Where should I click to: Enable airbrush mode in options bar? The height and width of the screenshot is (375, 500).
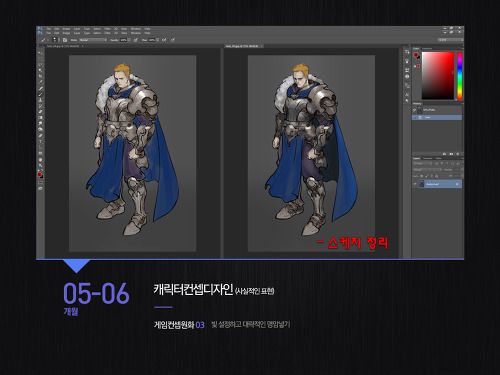coord(164,40)
